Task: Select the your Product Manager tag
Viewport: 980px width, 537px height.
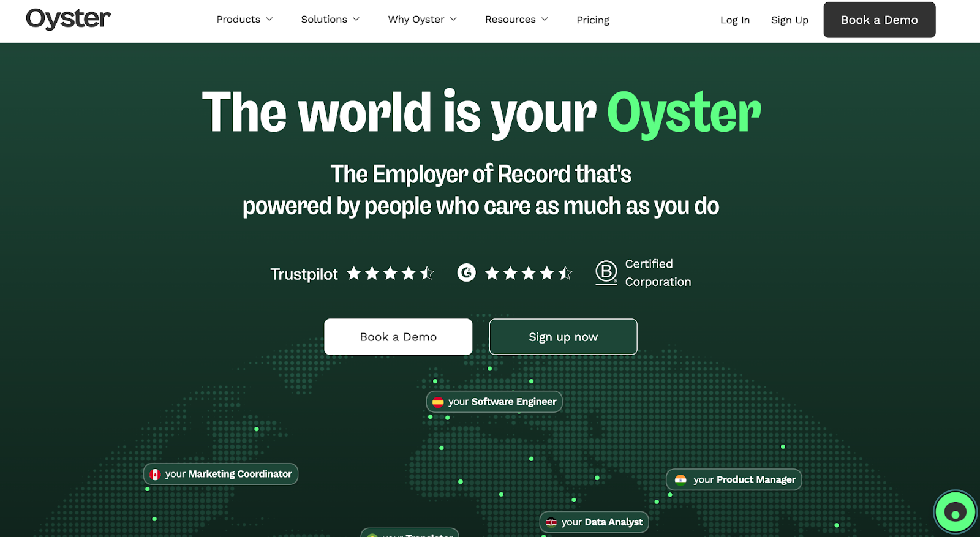Action: point(734,479)
